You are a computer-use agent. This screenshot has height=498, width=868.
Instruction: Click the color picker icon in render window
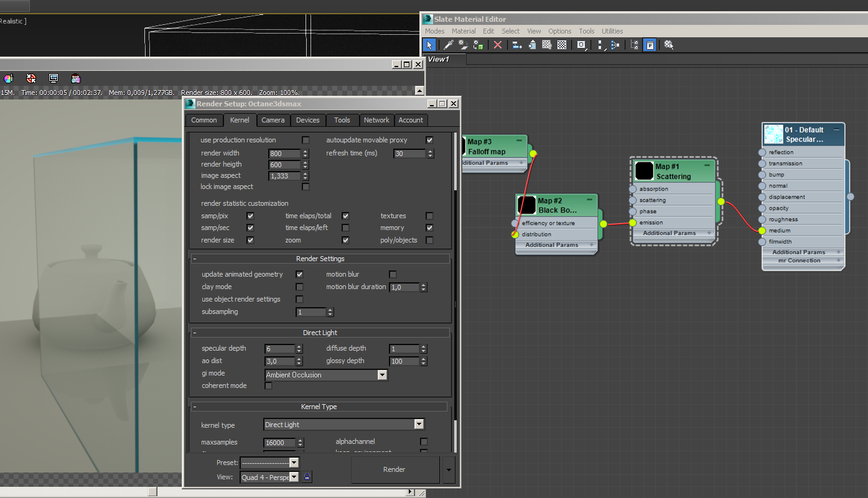[8, 78]
